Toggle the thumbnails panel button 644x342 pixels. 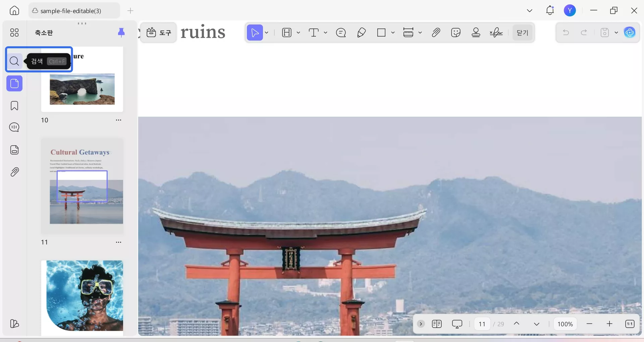[x=14, y=83]
